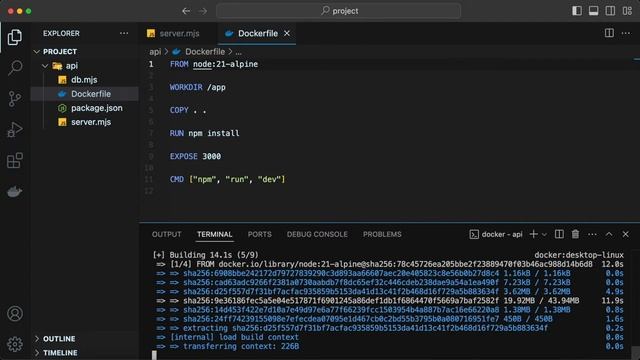Screen dimensions: 640x360
Task: Select the TERMINAL panel tab
Action: click(x=215, y=234)
